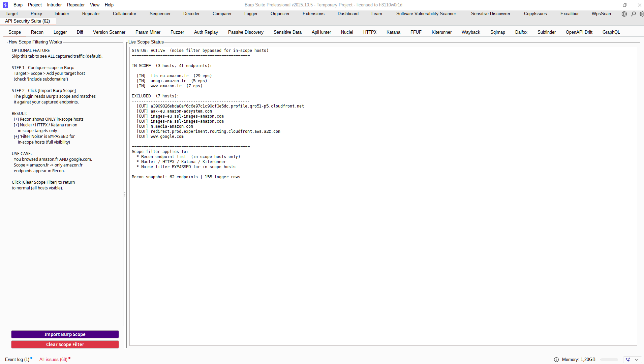The width and height of the screenshot is (644, 364).
Task: Open the Intruder menu in the menu bar
Action: pos(54,5)
